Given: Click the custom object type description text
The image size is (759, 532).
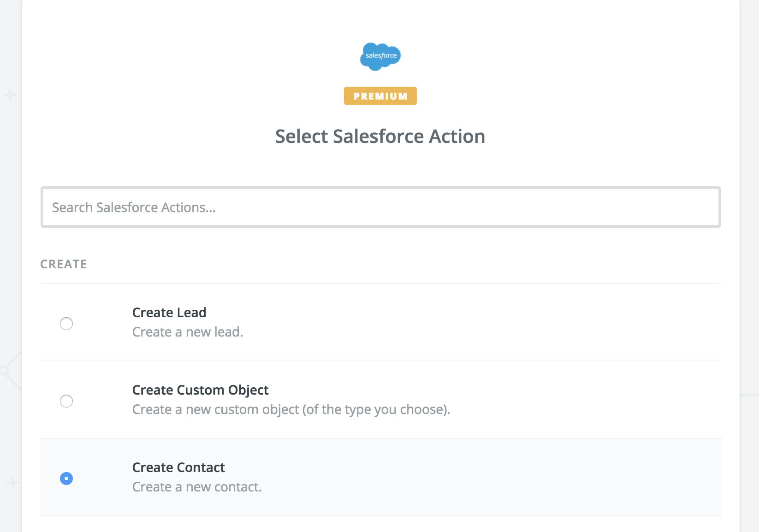Looking at the screenshot, I should [x=291, y=409].
